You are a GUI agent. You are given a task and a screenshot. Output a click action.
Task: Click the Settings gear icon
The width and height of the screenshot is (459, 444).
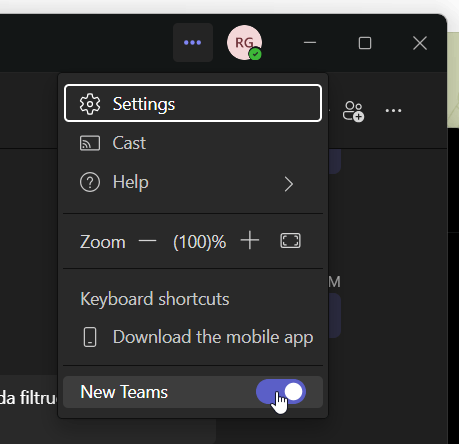(90, 104)
